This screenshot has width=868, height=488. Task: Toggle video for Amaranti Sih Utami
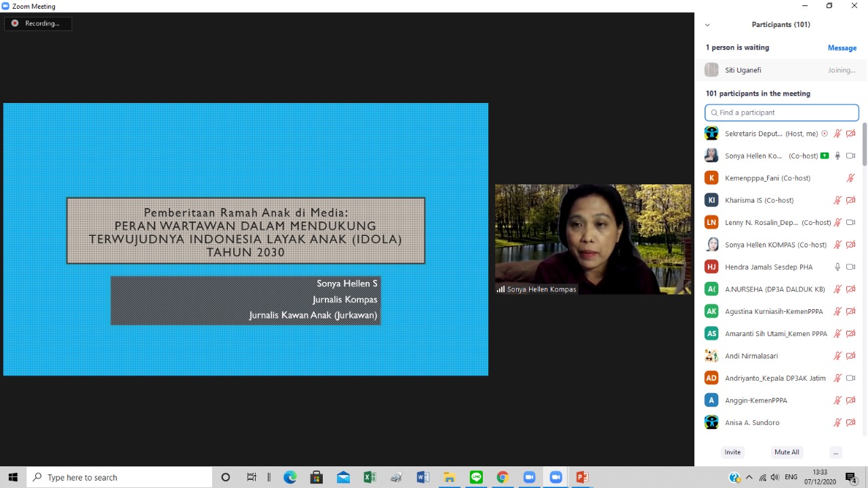click(x=850, y=333)
